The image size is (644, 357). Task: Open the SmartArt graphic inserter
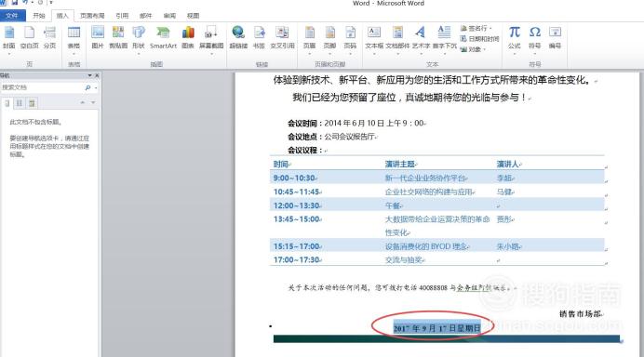point(163,37)
